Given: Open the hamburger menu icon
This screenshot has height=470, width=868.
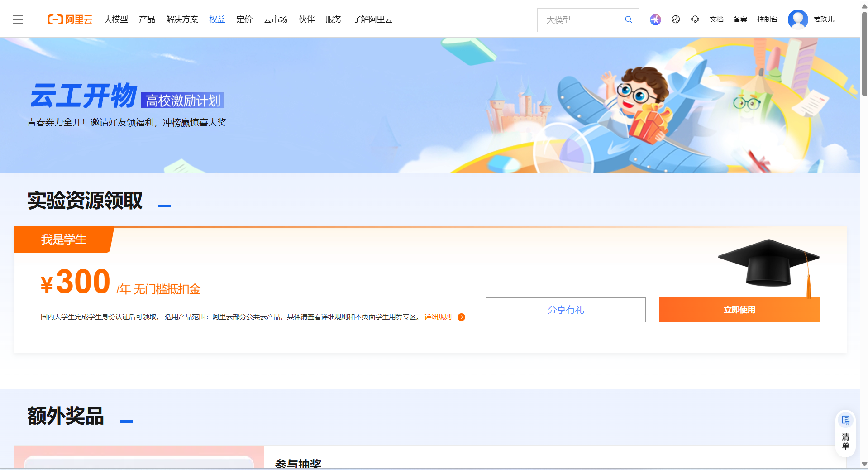Looking at the screenshot, I should click(x=18, y=19).
